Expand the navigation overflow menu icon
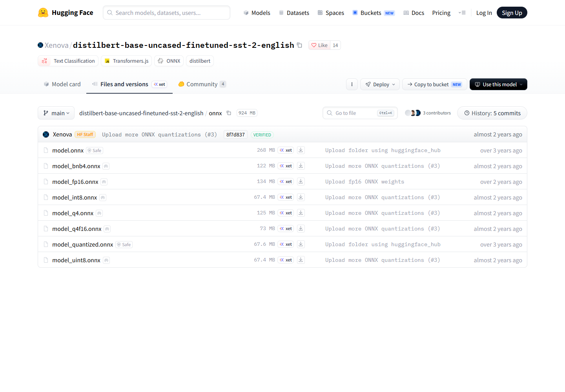The image size is (565, 392). (x=462, y=13)
